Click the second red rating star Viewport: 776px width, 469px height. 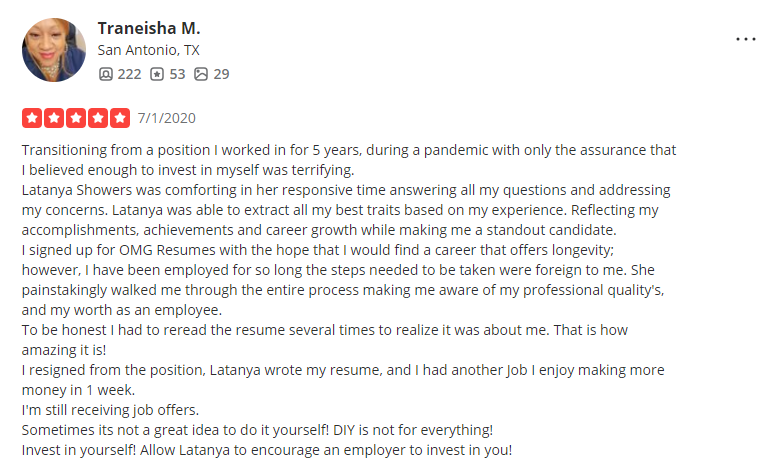54,118
